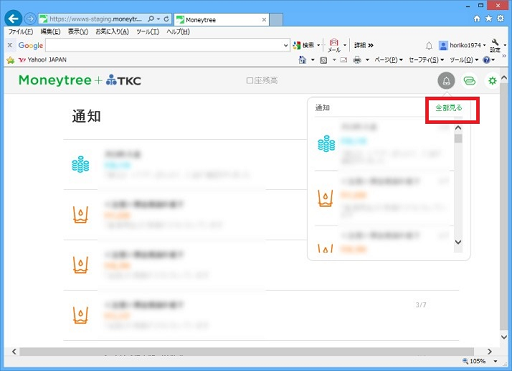
Task: Click the Google toolbar search button
Action: click(x=304, y=45)
